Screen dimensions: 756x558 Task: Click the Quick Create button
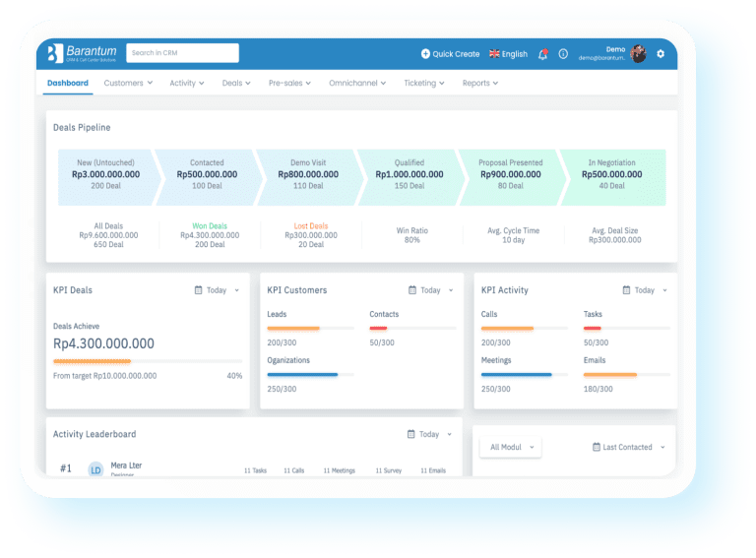pos(450,54)
